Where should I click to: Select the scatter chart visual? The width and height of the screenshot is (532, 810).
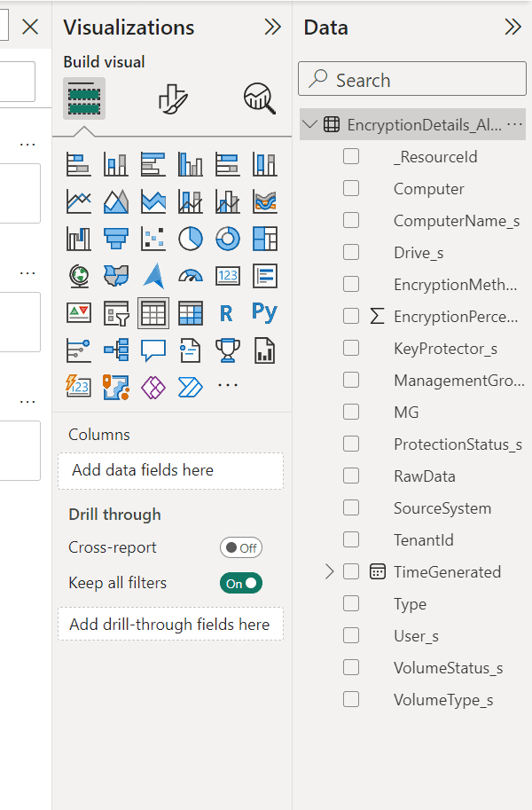pos(153,238)
